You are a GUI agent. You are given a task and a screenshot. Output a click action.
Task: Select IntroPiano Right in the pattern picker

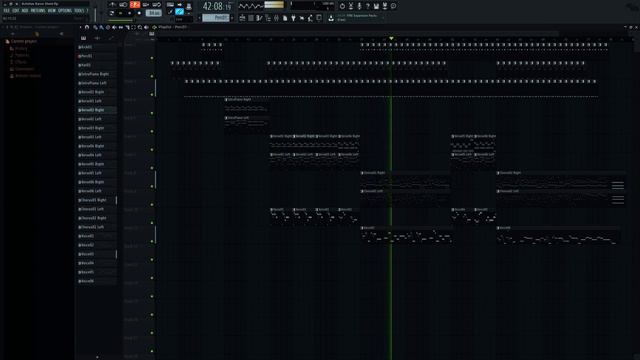[97, 74]
